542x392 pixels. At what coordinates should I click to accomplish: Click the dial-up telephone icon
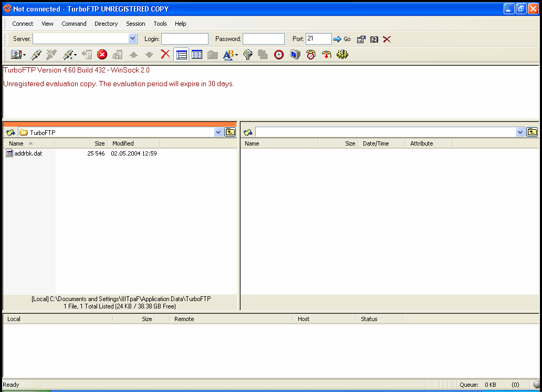(311, 55)
